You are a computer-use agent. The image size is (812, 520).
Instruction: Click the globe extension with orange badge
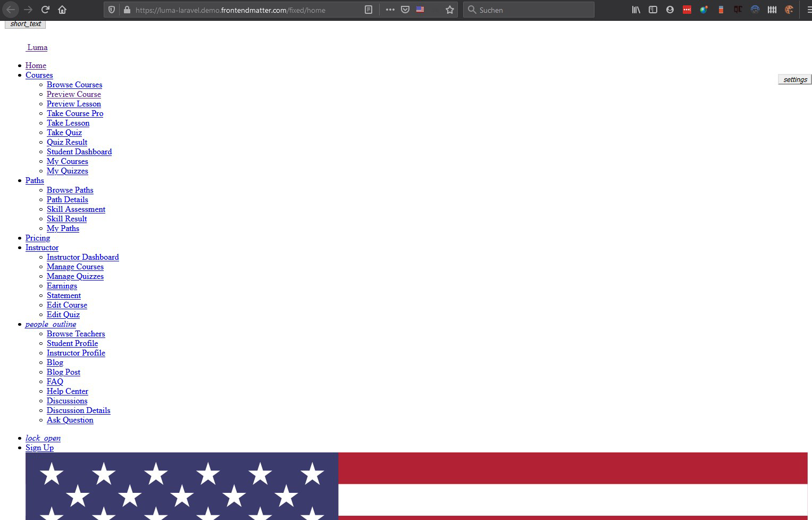point(704,10)
